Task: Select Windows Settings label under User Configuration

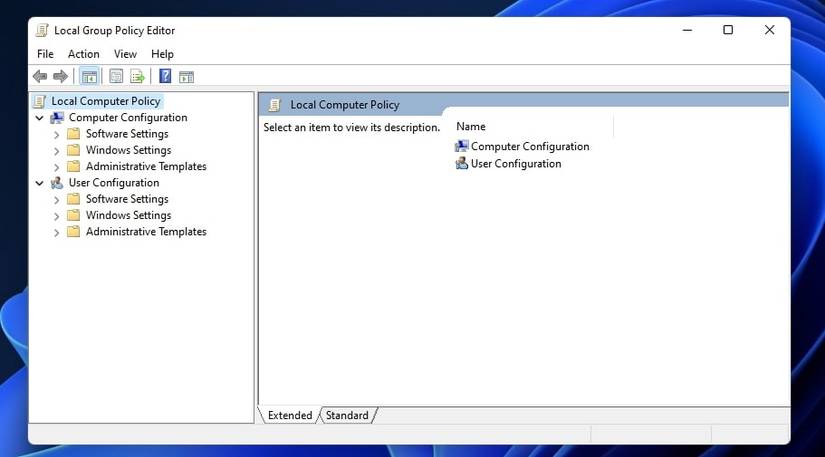Action: click(128, 215)
